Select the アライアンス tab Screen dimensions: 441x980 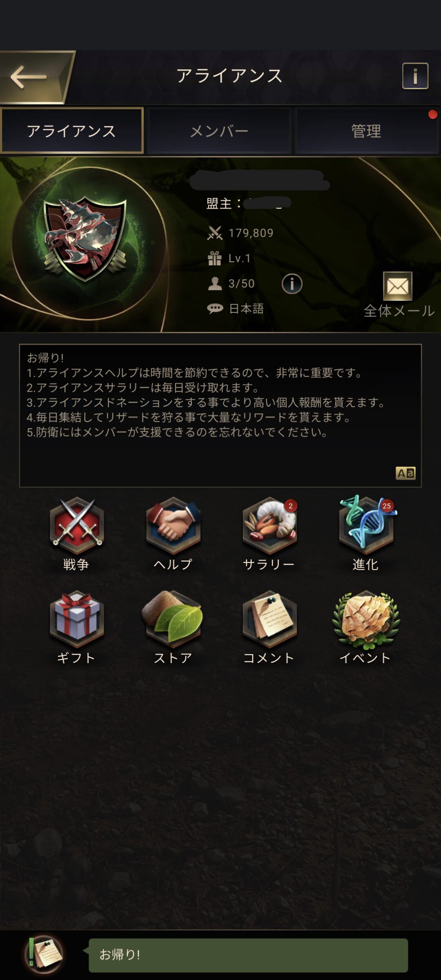[72, 131]
